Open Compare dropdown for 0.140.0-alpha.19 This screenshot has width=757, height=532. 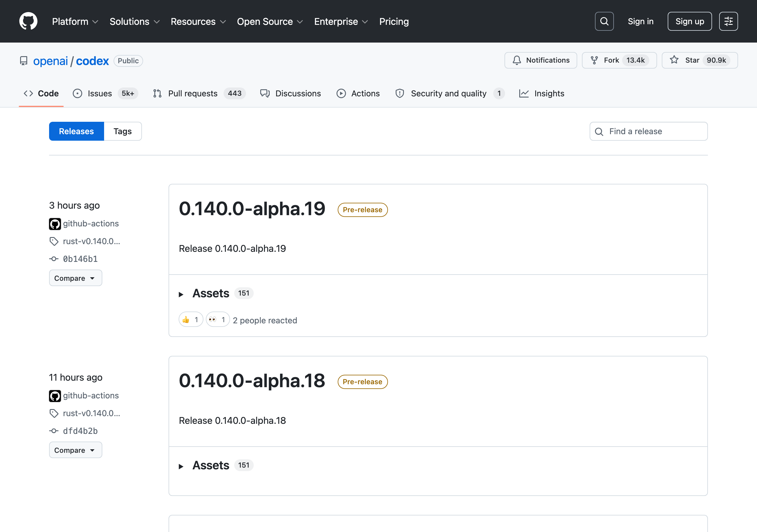(75, 278)
